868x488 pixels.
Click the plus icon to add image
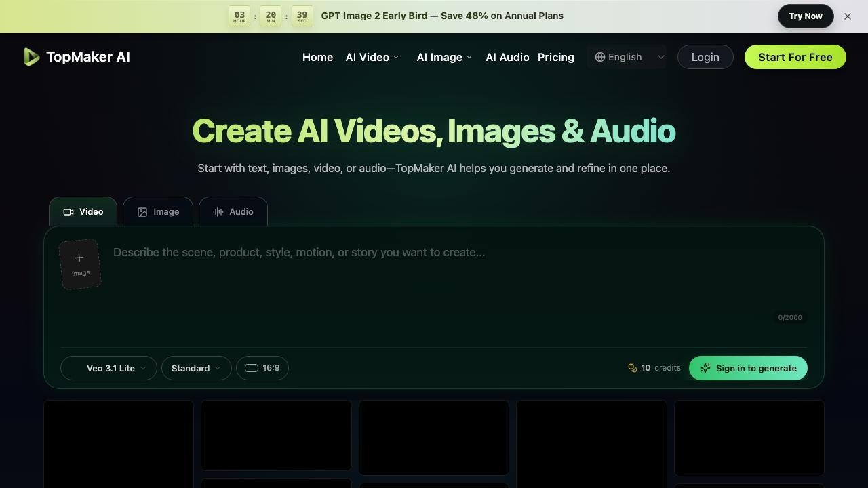(x=79, y=258)
